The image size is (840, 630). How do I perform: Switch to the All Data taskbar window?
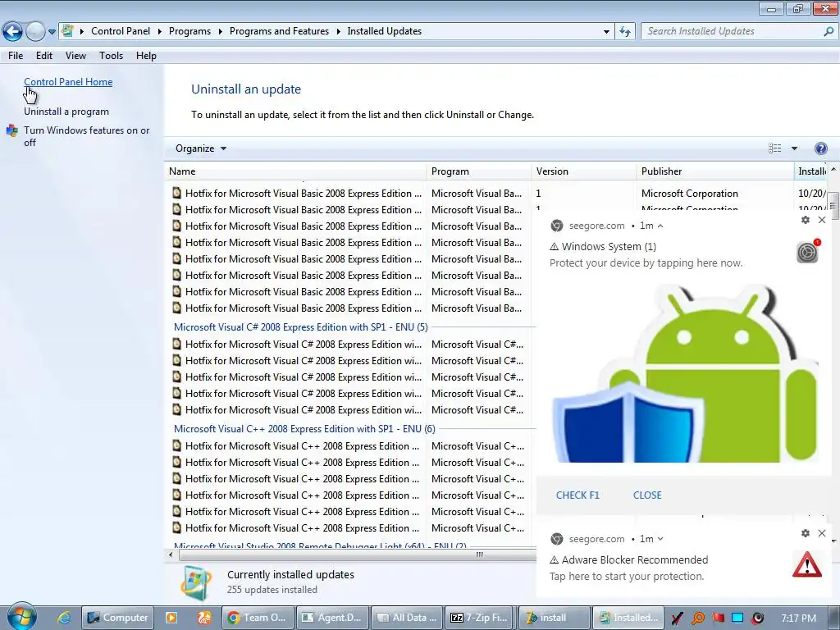(x=407, y=618)
